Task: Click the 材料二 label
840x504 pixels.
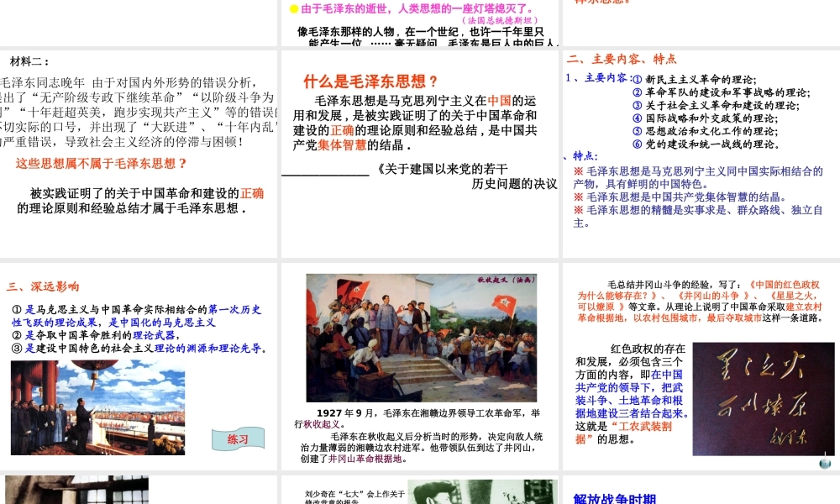Action: coord(29,61)
